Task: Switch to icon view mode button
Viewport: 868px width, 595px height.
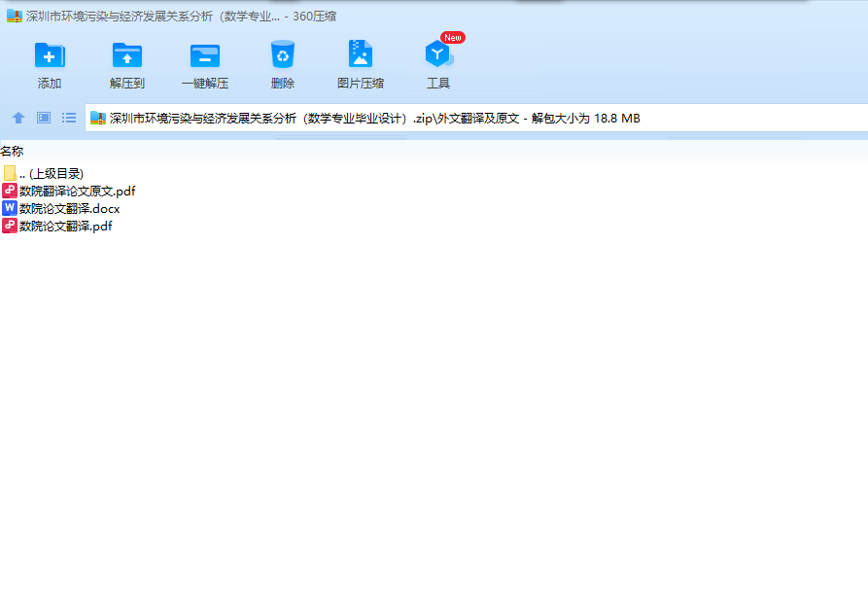Action: tap(44, 118)
